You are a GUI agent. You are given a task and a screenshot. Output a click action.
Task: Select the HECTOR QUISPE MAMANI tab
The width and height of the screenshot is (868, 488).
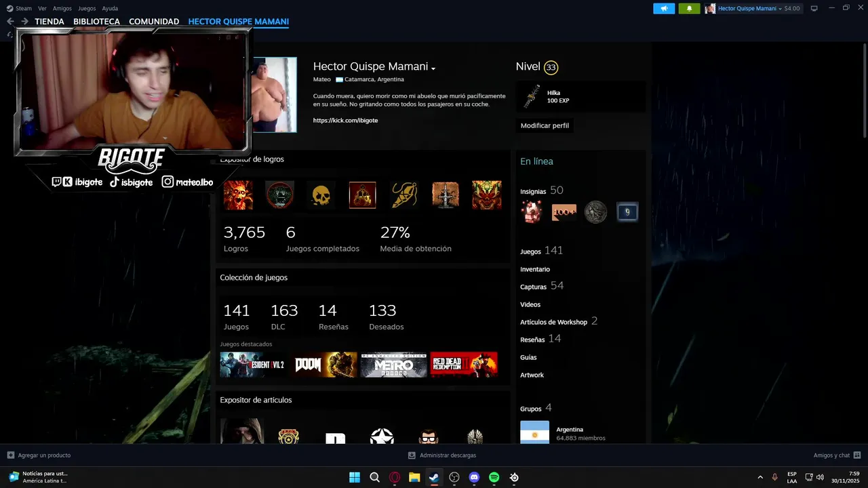click(239, 21)
